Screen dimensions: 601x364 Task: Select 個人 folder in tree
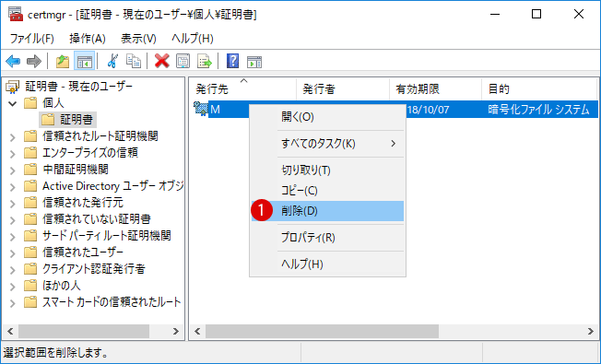(x=53, y=103)
